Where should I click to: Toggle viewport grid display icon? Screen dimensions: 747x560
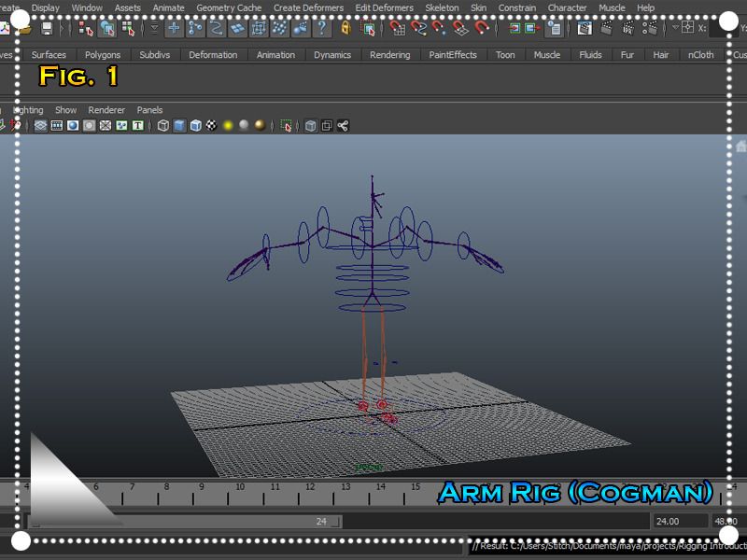point(40,126)
